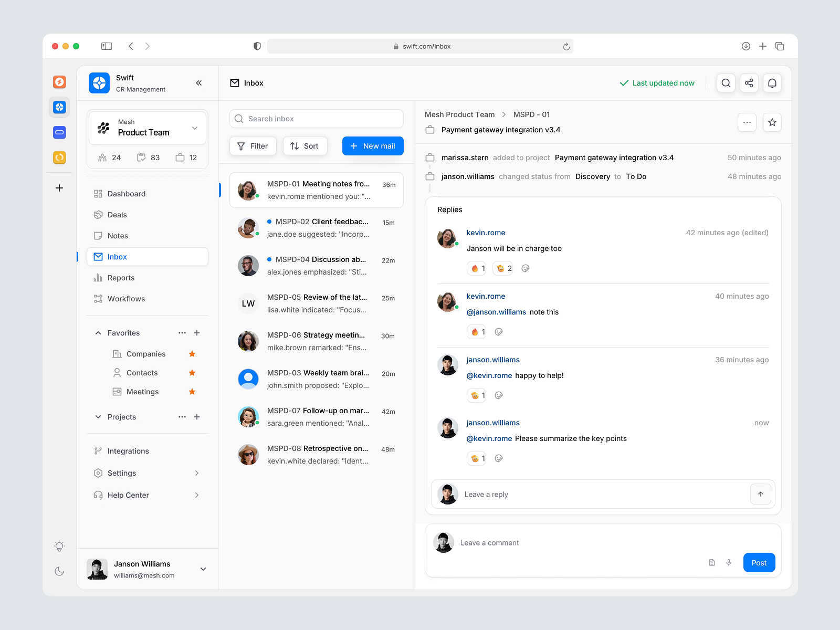Screen dimensions: 840x630
Task: Compose a message with New mail
Action: [x=373, y=146]
